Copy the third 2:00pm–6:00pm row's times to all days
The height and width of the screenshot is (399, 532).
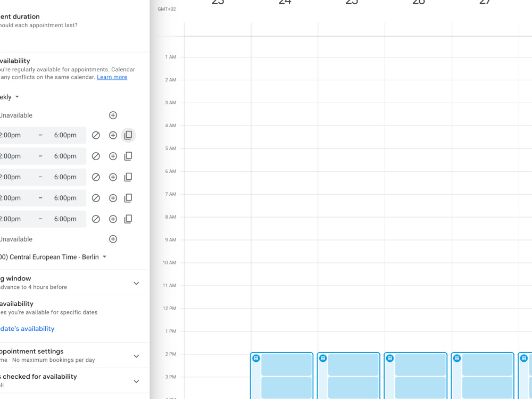tap(128, 177)
